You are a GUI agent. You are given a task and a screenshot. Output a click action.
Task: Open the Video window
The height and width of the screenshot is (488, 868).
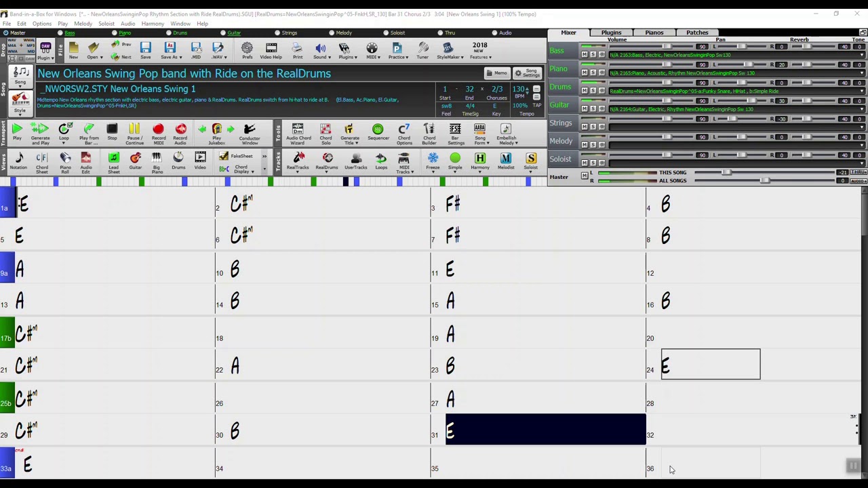click(200, 161)
